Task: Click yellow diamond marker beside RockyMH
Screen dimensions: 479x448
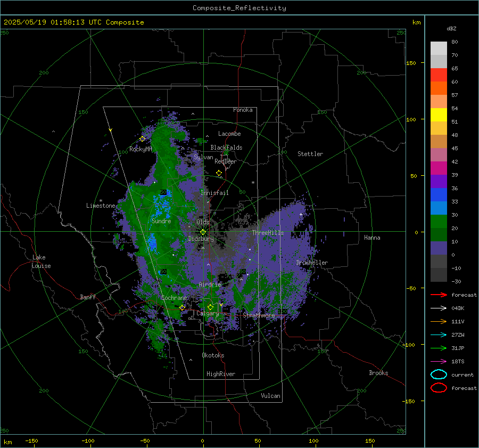Action: point(142,139)
